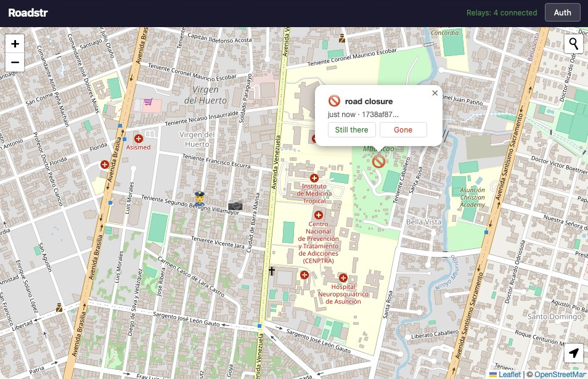Image resolution: width=588 pixels, height=379 pixels.
Task: Select the speed camera marker
Action: (235, 205)
